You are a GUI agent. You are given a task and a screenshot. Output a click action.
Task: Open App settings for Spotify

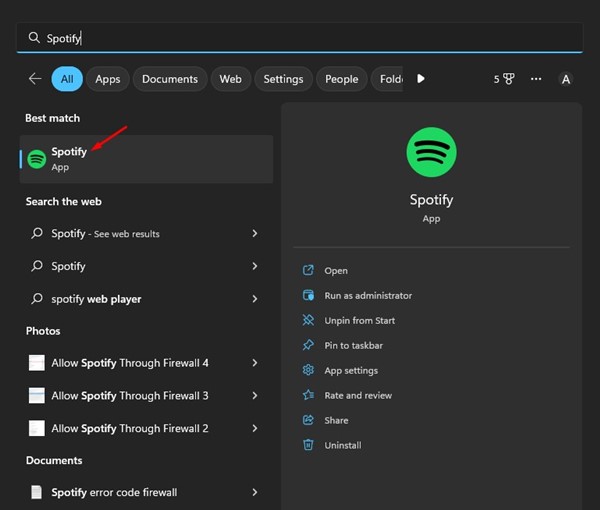351,371
